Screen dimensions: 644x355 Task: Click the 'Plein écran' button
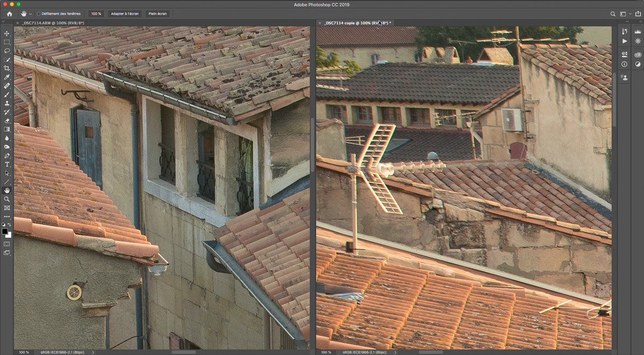pyautogui.click(x=158, y=13)
